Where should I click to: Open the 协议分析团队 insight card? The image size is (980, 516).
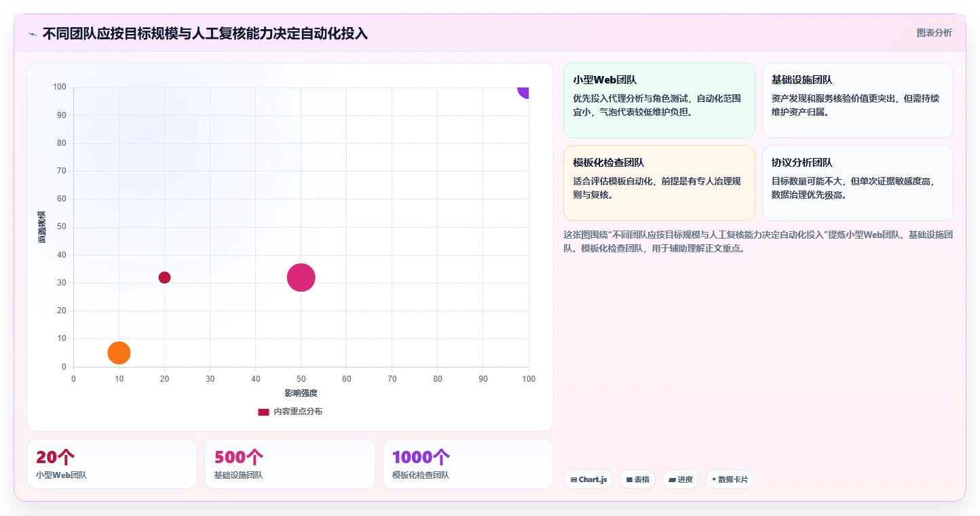pos(857,183)
